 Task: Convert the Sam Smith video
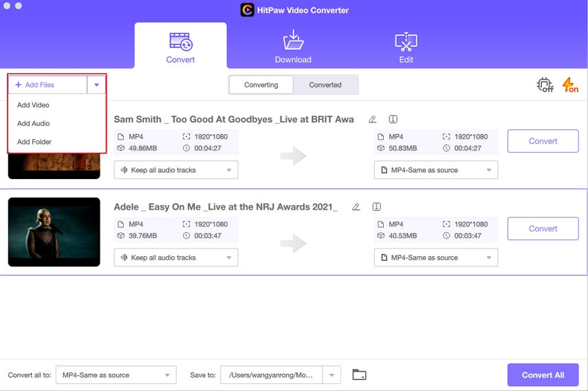pos(543,141)
